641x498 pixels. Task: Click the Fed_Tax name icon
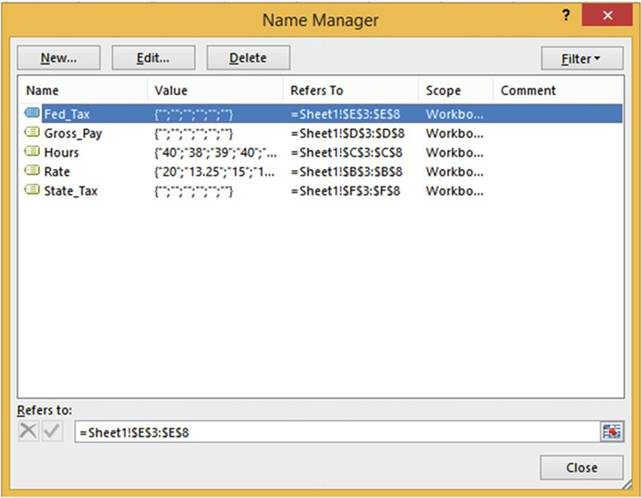[32, 114]
